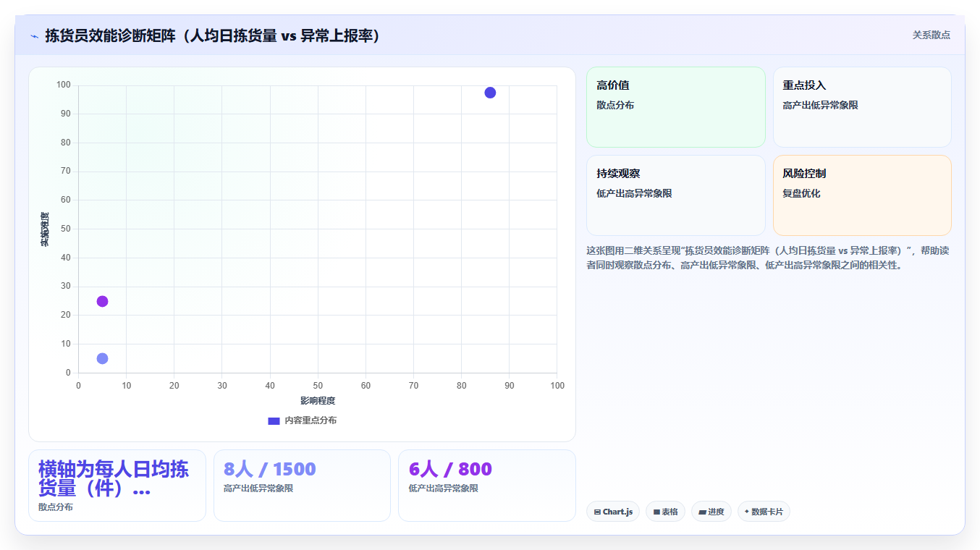Click the 关系散点 label at top right
Screen dimensions: 980x550
931,35
